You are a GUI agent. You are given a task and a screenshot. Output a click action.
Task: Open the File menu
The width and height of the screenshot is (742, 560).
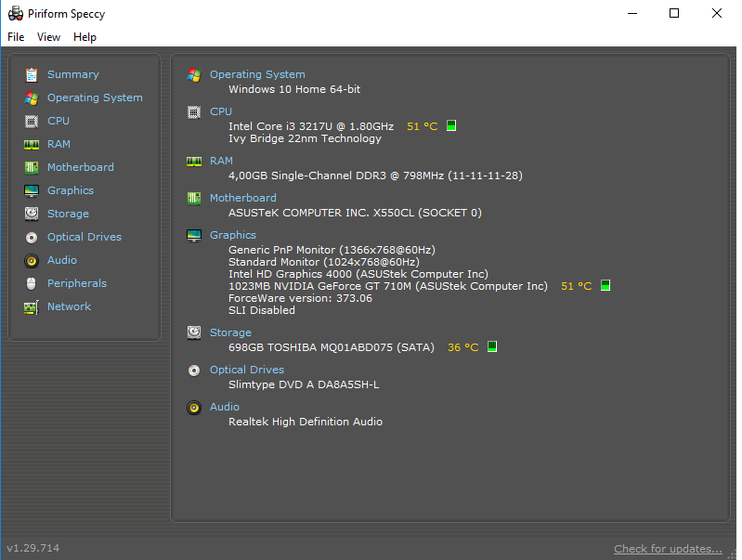[16, 37]
